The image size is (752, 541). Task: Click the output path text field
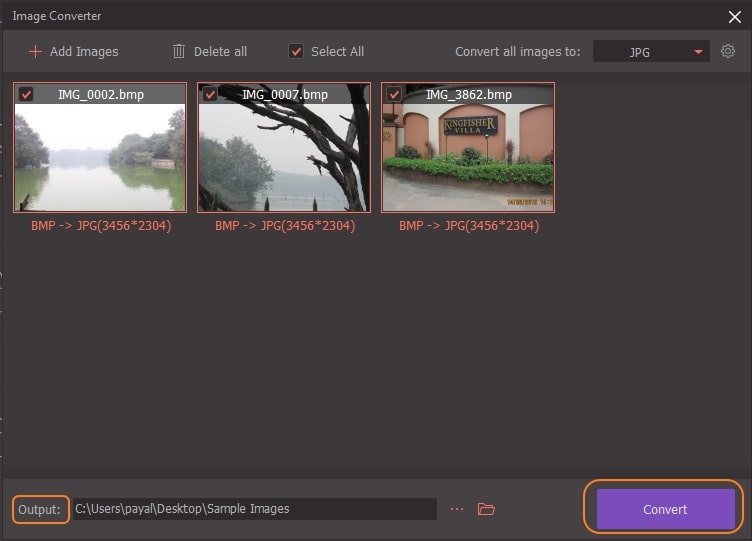(254, 509)
